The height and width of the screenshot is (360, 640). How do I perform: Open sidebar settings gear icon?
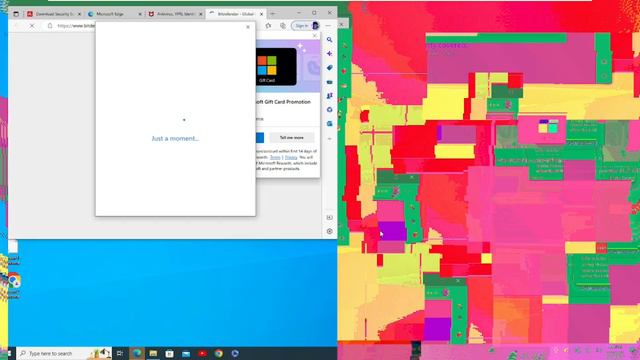(329, 231)
